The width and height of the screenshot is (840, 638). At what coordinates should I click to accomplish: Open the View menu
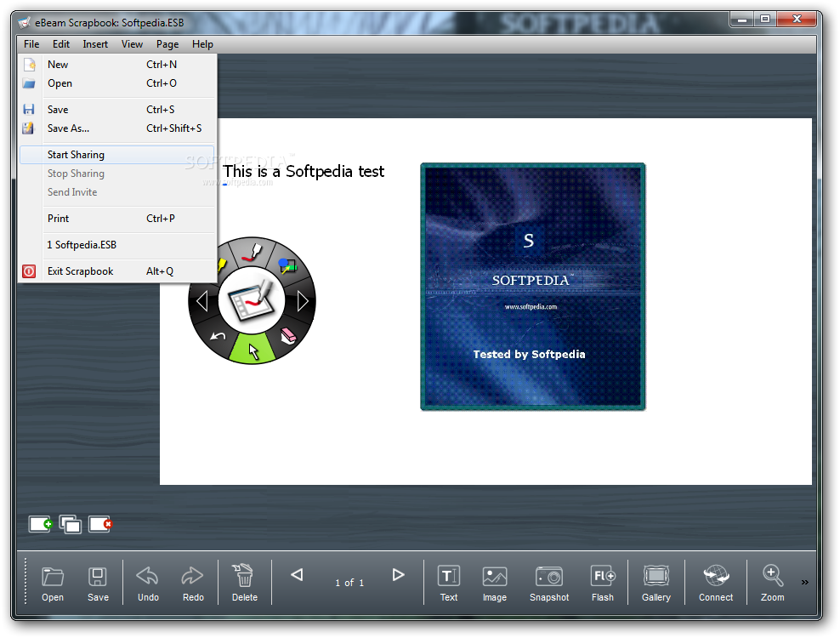pyautogui.click(x=132, y=44)
